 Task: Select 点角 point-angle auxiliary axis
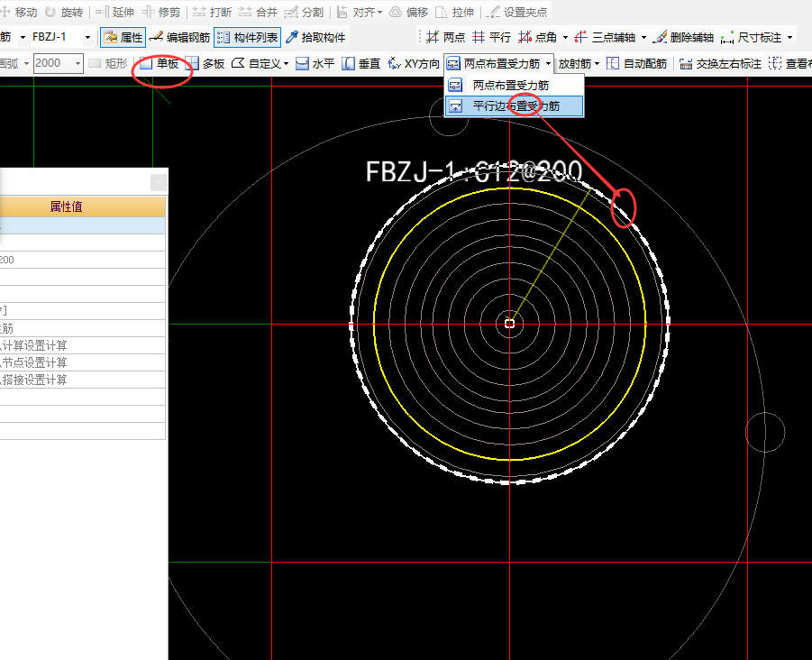coord(537,37)
